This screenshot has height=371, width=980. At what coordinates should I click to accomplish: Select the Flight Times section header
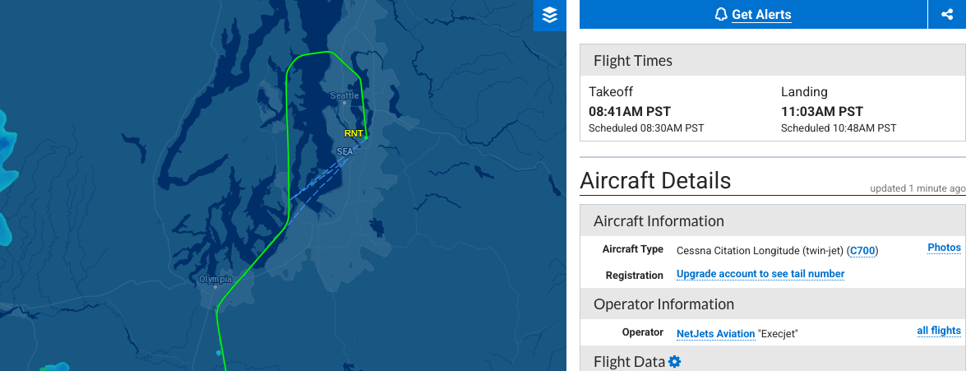tap(632, 61)
